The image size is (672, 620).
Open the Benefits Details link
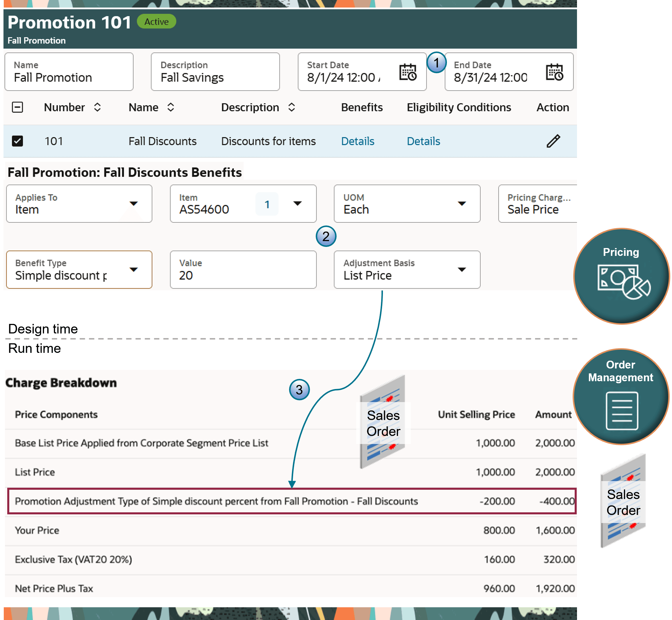[x=357, y=141]
